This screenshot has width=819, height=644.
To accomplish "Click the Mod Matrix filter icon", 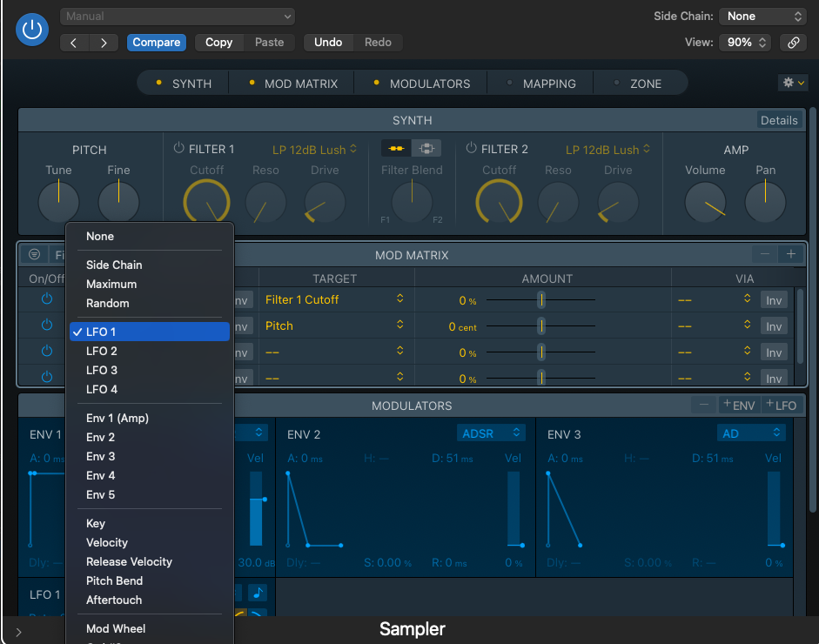I will [35, 254].
